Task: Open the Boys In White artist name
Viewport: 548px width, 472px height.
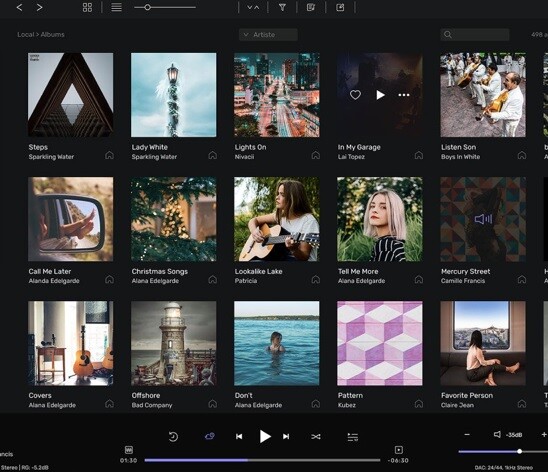Action: [x=460, y=157]
